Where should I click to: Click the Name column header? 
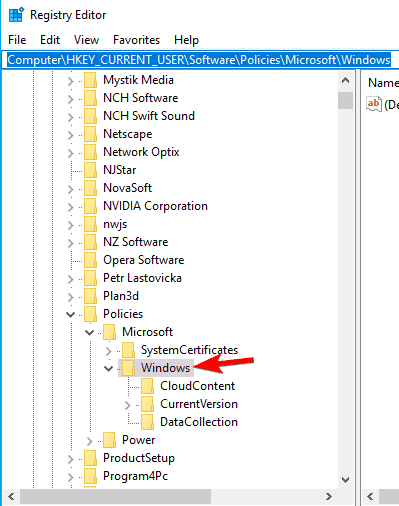[x=383, y=83]
